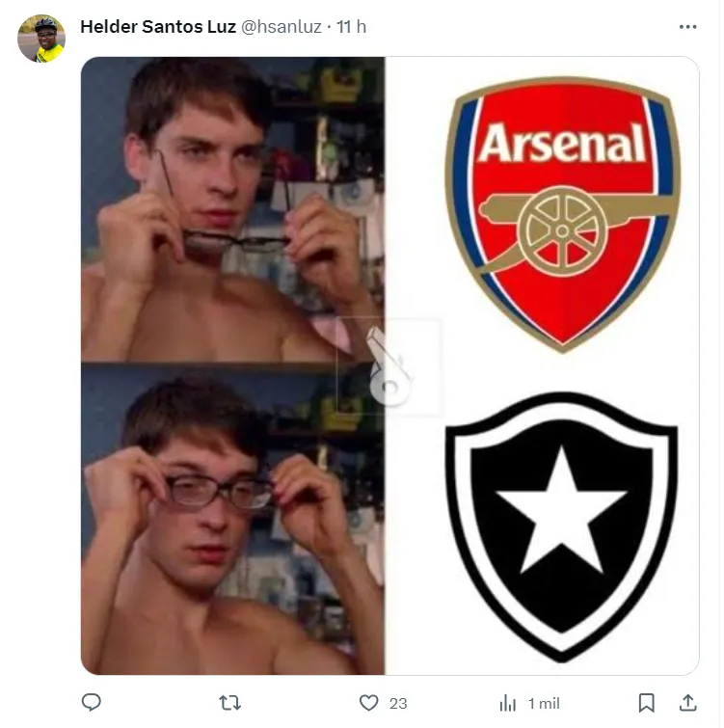Click the faint watermark logo at image center

(389, 367)
